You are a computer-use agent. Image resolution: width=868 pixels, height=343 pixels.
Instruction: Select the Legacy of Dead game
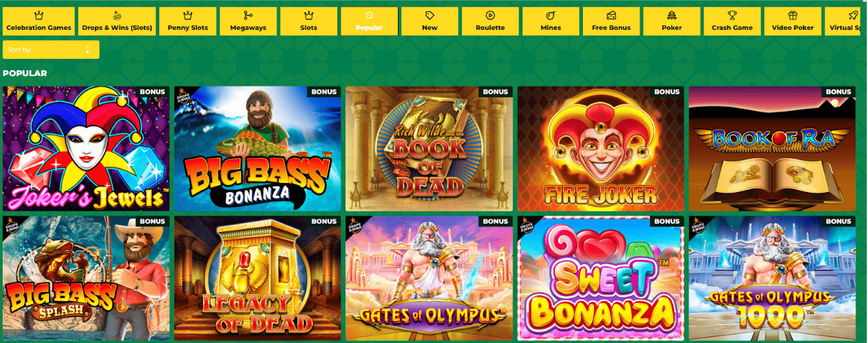click(258, 279)
